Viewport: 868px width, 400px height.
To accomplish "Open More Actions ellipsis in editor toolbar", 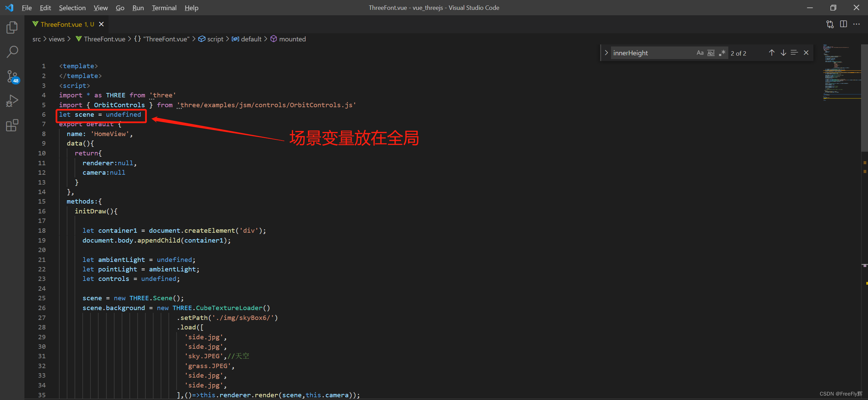I will pos(856,24).
